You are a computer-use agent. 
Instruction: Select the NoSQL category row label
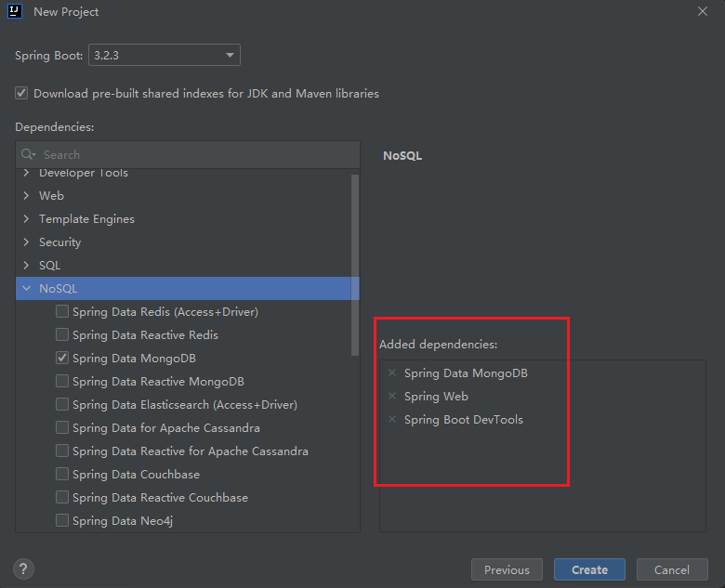58,289
